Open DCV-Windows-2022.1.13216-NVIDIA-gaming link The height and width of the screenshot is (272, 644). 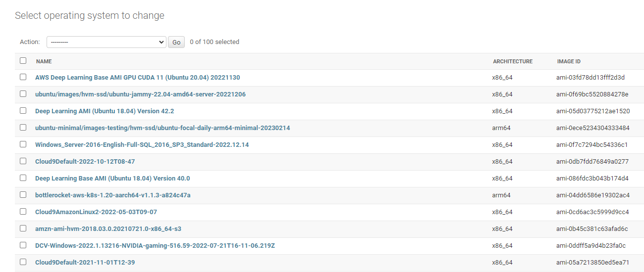pyautogui.click(x=155, y=246)
